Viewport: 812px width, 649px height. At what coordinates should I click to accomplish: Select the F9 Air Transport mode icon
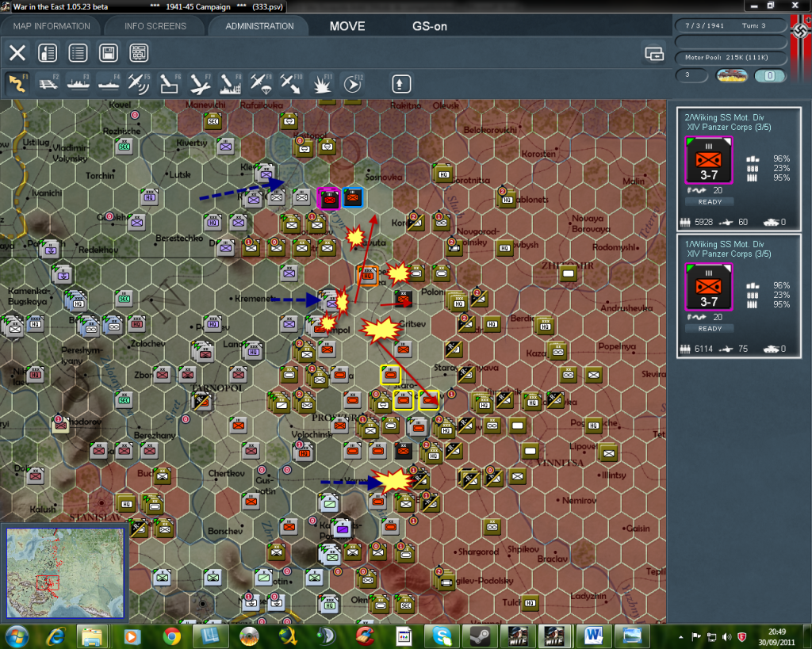[x=260, y=84]
